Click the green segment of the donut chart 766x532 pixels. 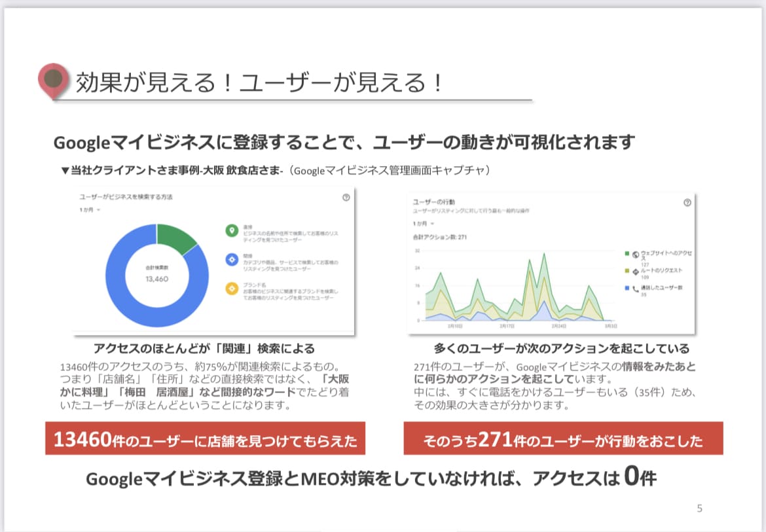coord(176,237)
